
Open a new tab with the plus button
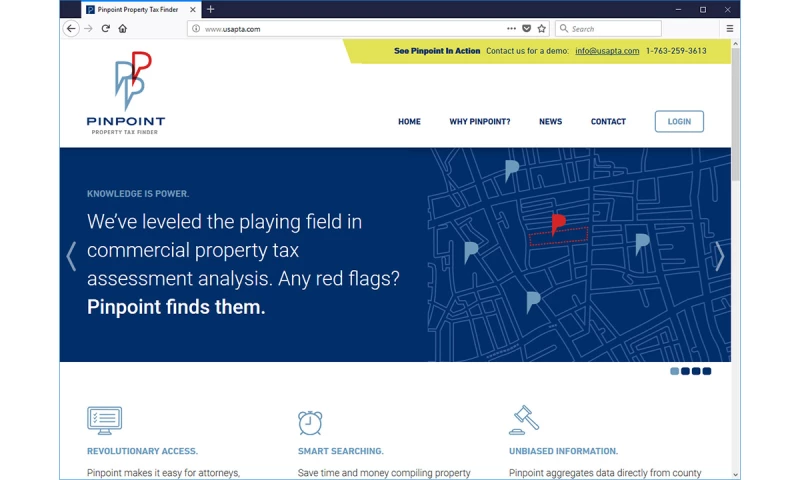[x=210, y=9]
